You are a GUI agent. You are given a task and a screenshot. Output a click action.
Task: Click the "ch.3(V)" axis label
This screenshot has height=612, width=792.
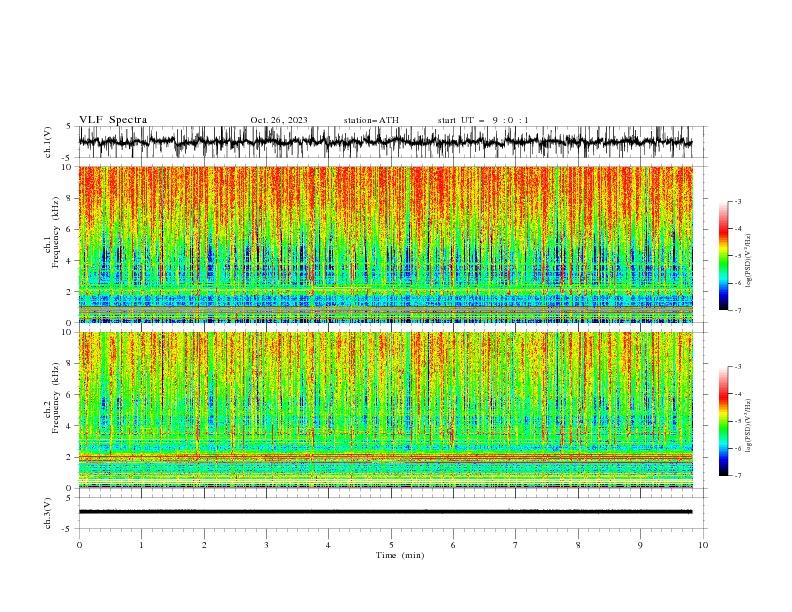tap(48, 513)
